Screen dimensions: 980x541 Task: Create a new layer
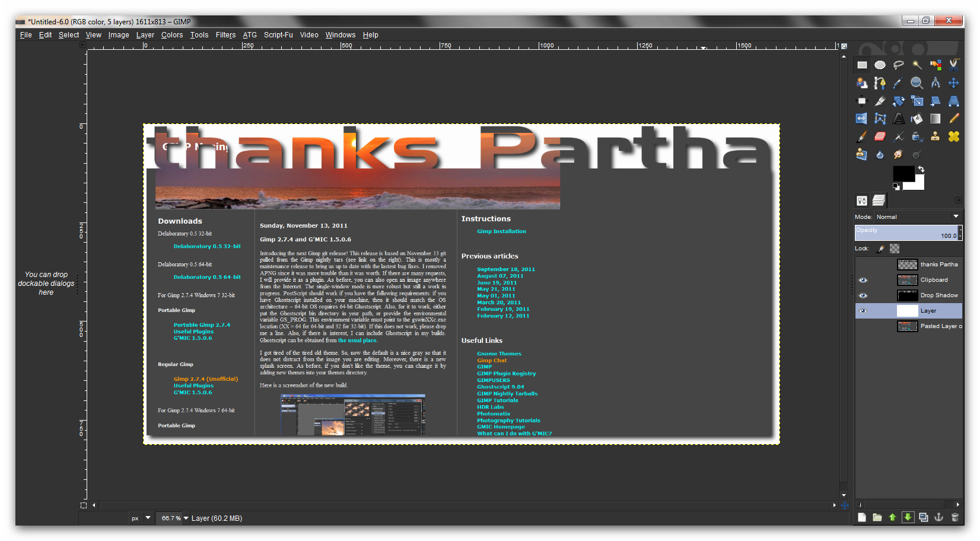click(x=862, y=517)
